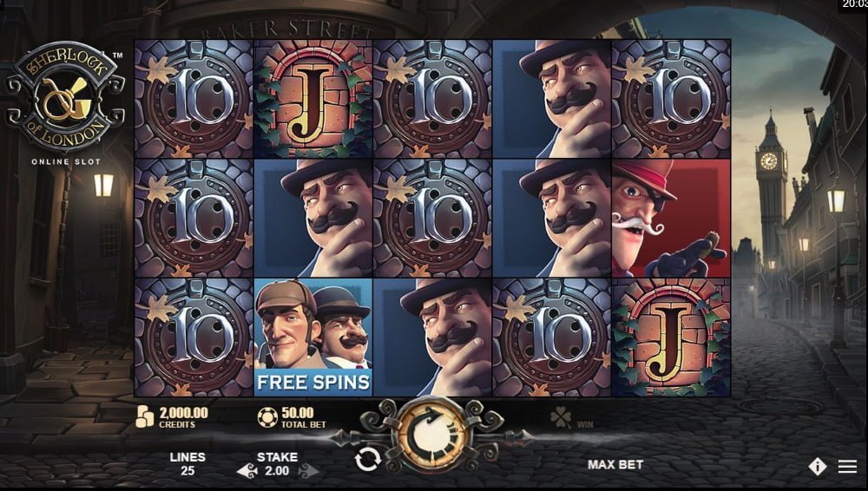Image resolution: width=868 pixels, height=491 pixels.
Task: Select the J symbol in the bottom-right reel
Action: (x=671, y=337)
